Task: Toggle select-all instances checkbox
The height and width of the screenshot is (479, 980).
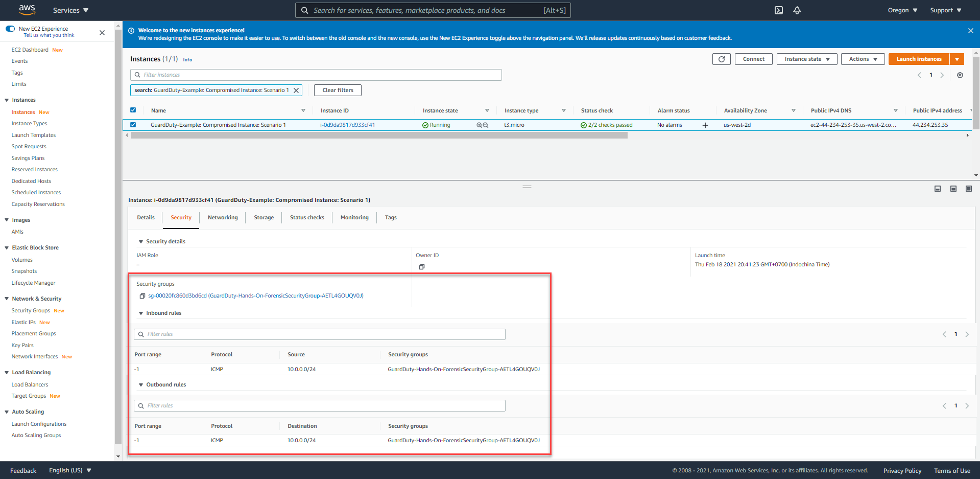Action: point(133,110)
